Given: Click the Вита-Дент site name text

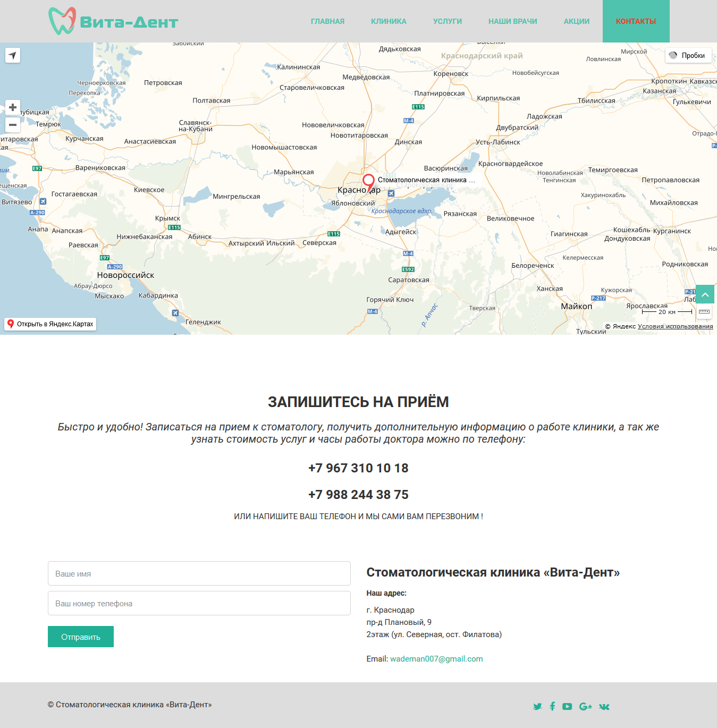Looking at the screenshot, I should tap(129, 22).
